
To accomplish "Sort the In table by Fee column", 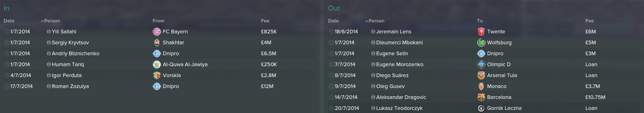I will [265, 21].
